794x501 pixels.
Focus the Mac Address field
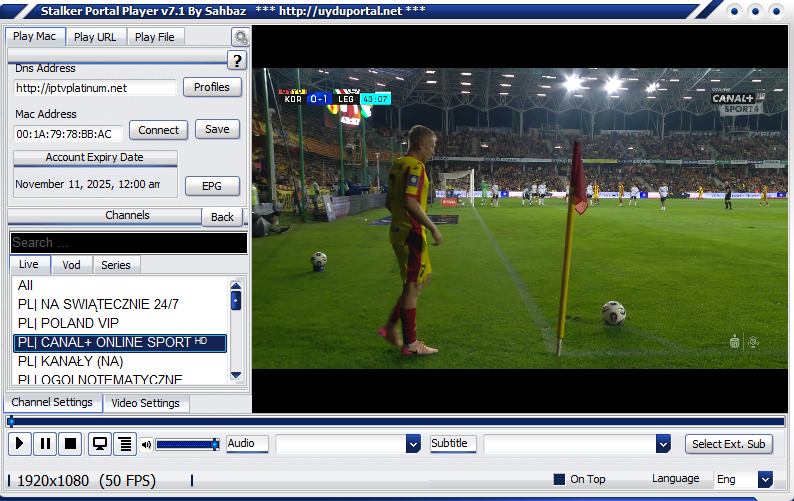click(x=68, y=134)
